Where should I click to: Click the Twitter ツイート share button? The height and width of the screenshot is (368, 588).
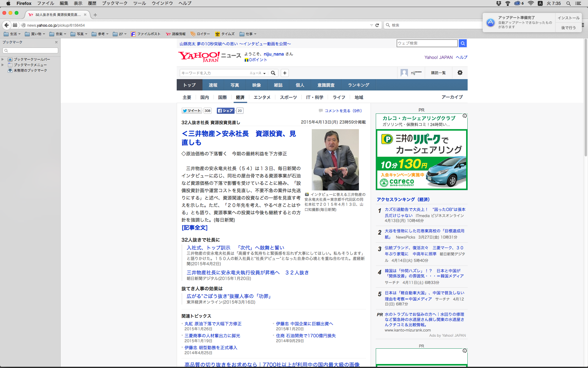(192, 111)
